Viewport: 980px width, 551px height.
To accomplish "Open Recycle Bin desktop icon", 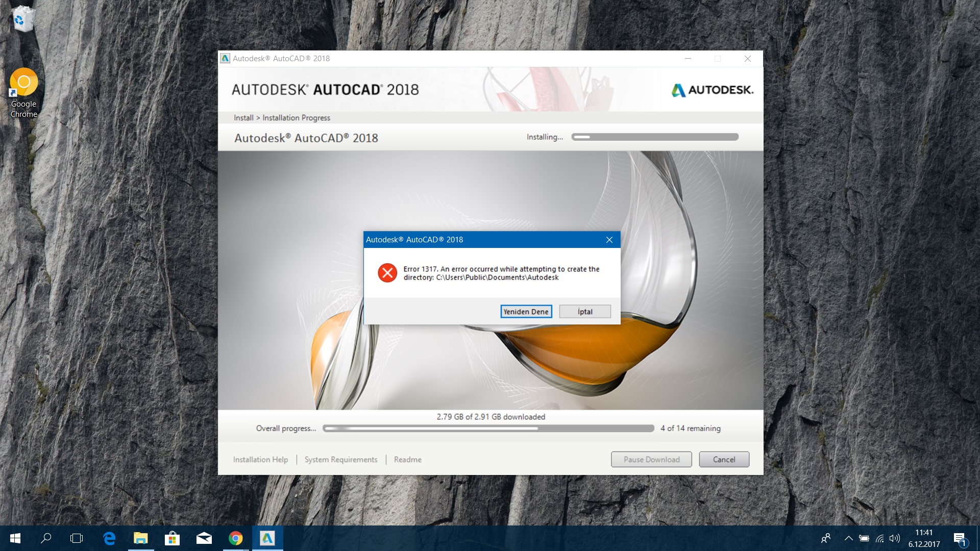I will pyautogui.click(x=22, y=18).
